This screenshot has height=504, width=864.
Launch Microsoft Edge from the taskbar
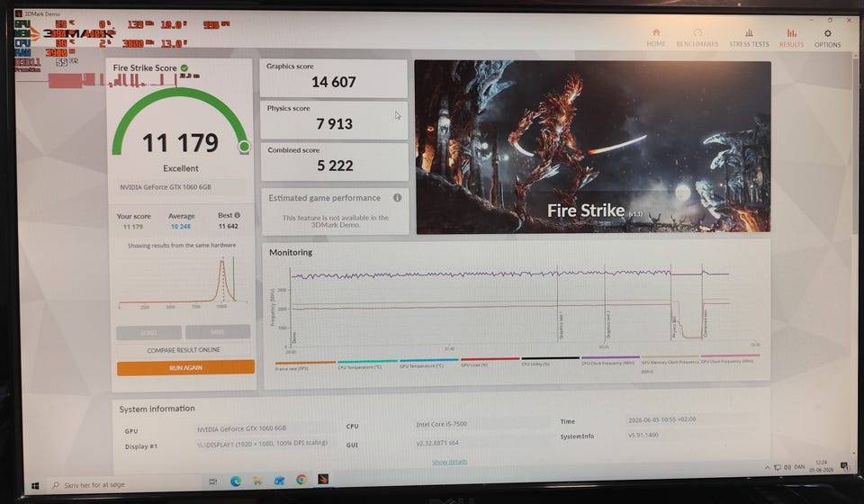[235, 481]
